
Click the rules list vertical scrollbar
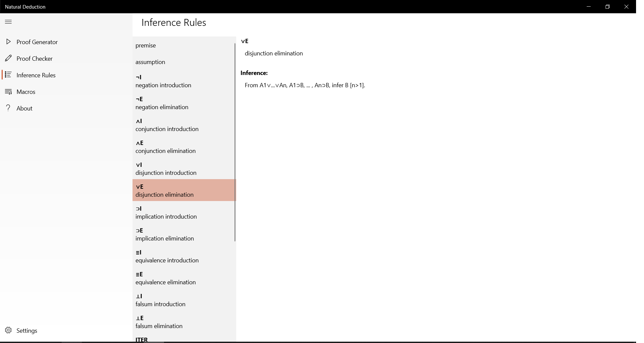click(235, 142)
